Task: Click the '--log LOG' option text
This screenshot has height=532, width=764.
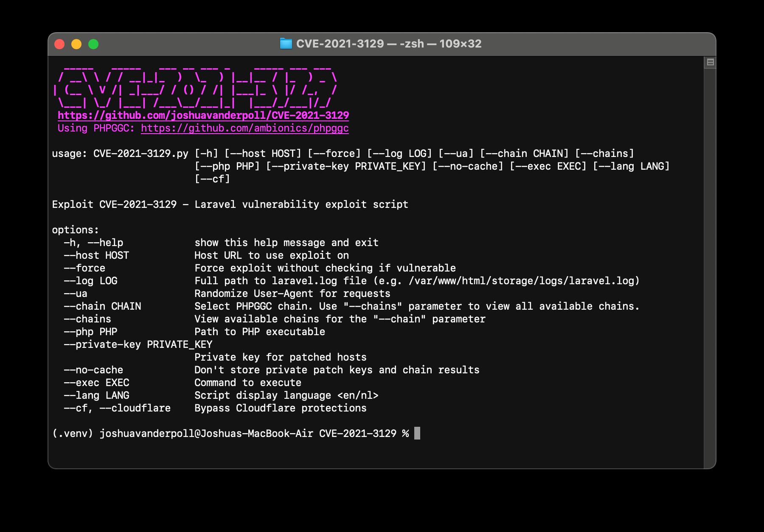Action: 90,281
